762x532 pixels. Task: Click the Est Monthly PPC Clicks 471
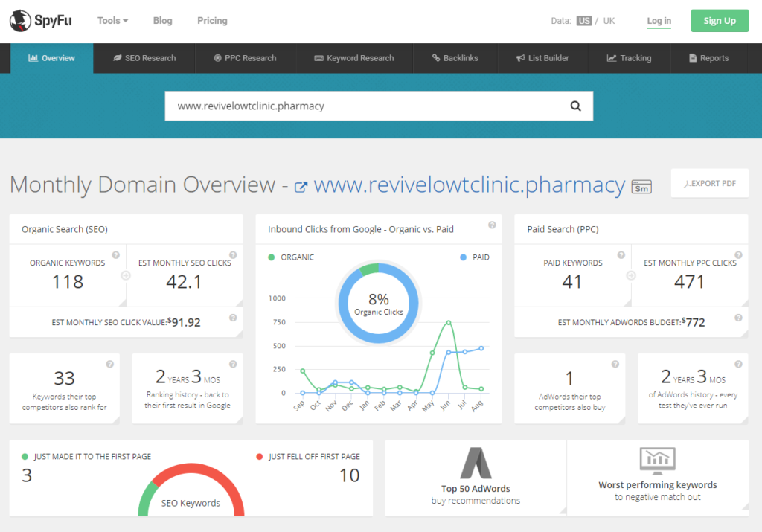click(689, 282)
